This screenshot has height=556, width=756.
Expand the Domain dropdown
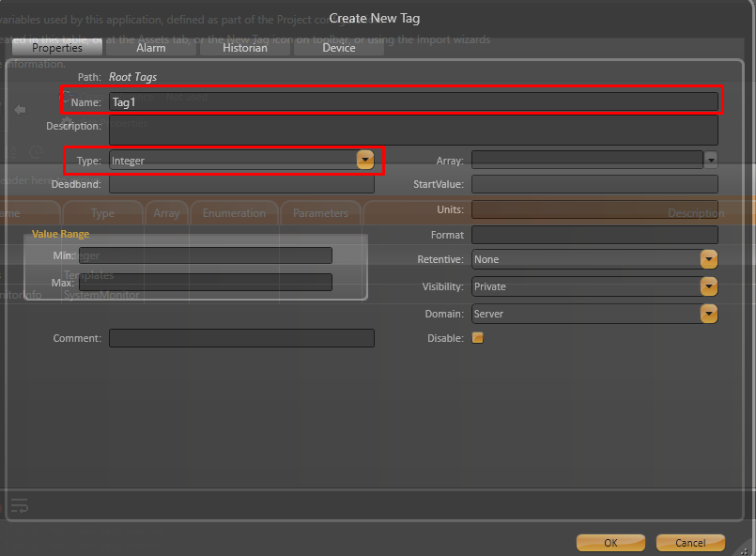pos(709,314)
